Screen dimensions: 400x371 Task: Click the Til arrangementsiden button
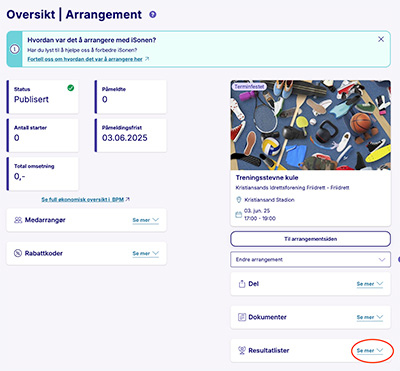point(310,239)
